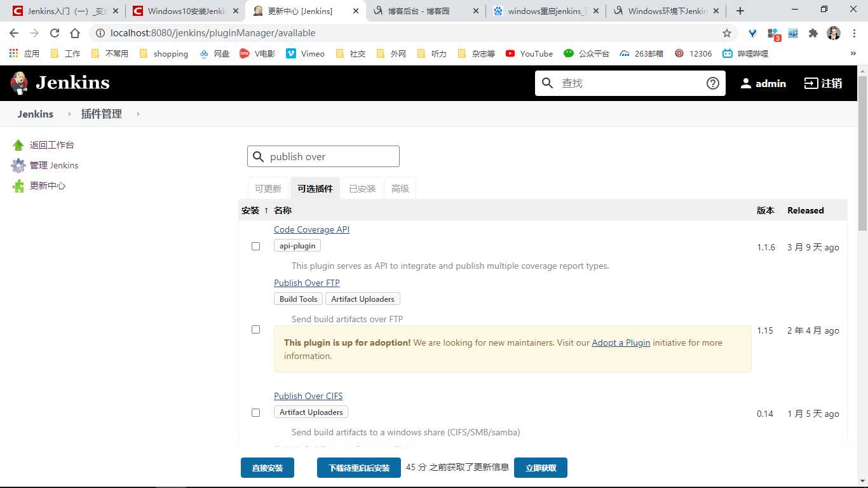Open the 社交 bookmark folder
The height and width of the screenshot is (488, 868).
pos(350,53)
